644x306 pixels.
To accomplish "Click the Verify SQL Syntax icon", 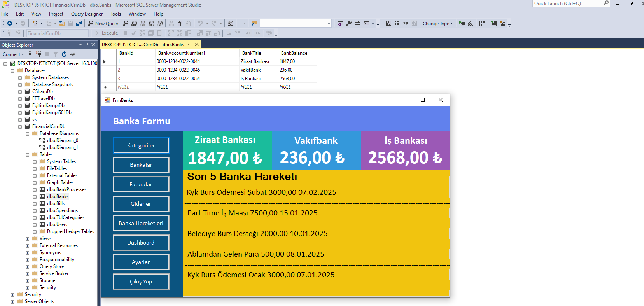I will 471,23.
